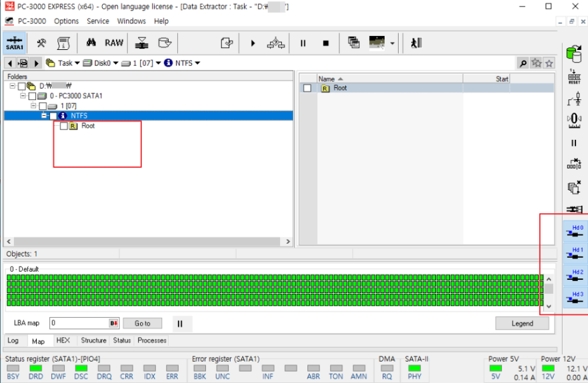This screenshot has height=383, width=588.
Task: Click the LBA map input field
Action: (x=84, y=323)
